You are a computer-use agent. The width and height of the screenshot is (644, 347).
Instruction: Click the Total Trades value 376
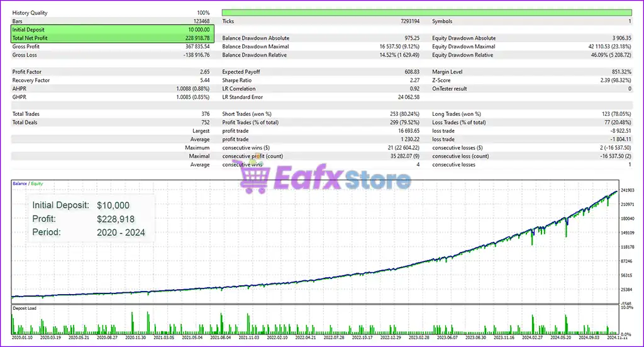(x=206, y=114)
